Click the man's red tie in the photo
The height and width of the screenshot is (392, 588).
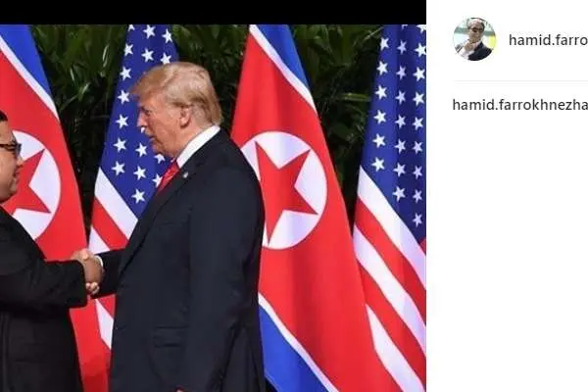click(169, 176)
